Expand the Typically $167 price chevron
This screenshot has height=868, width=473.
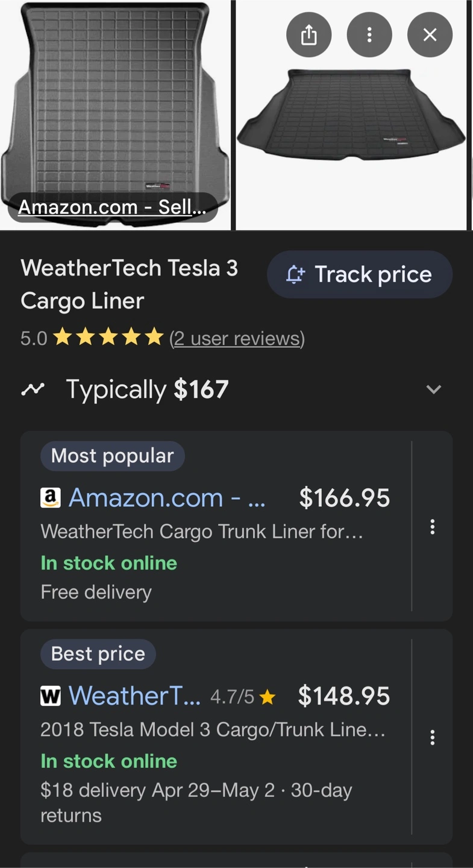[x=434, y=389]
